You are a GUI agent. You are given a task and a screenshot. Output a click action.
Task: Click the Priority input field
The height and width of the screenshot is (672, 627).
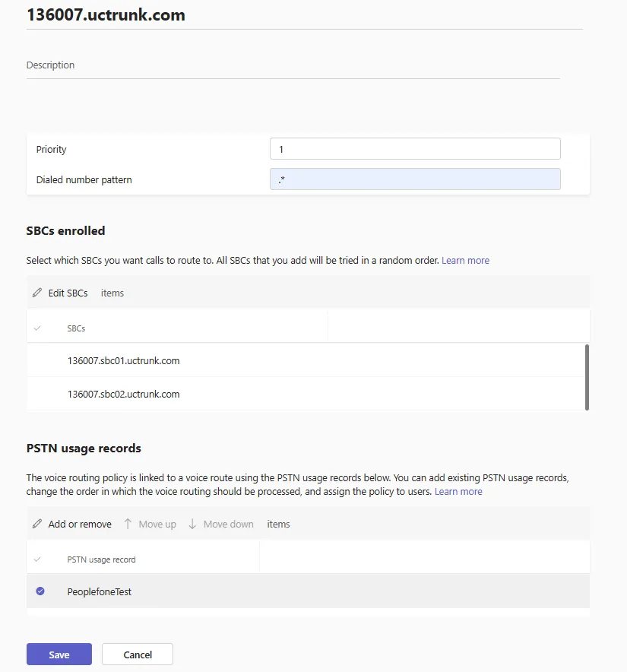tap(415, 149)
